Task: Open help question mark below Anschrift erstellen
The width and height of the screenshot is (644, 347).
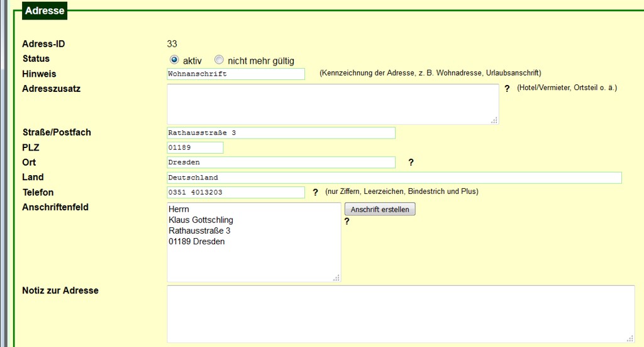Action: coord(347,221)
